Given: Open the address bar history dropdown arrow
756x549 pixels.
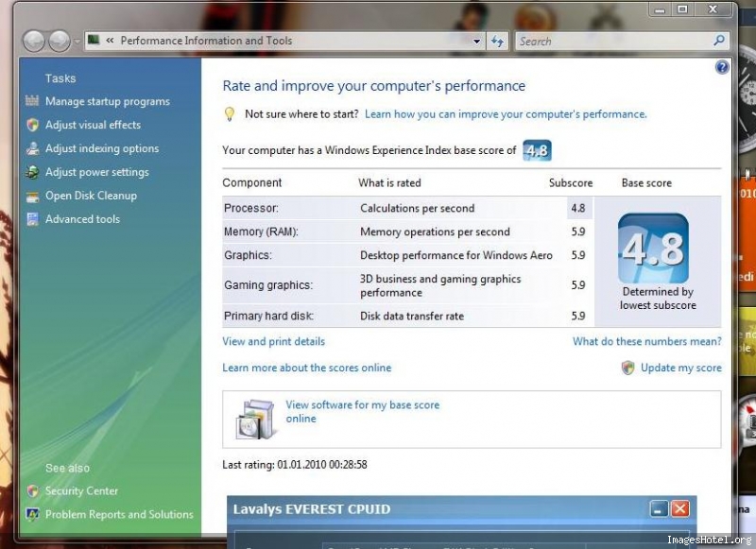Looking at the screenshot, I should (476, 42).
